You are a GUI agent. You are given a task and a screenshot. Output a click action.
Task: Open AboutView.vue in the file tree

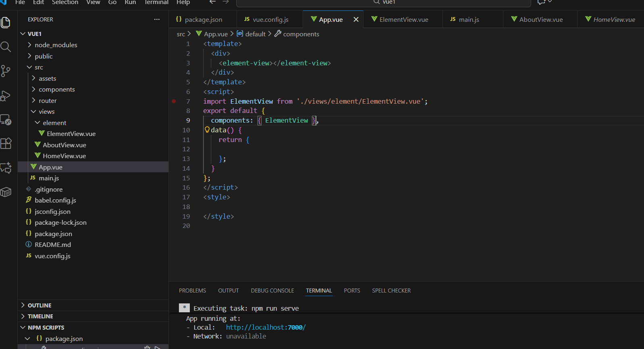(64, 145)
